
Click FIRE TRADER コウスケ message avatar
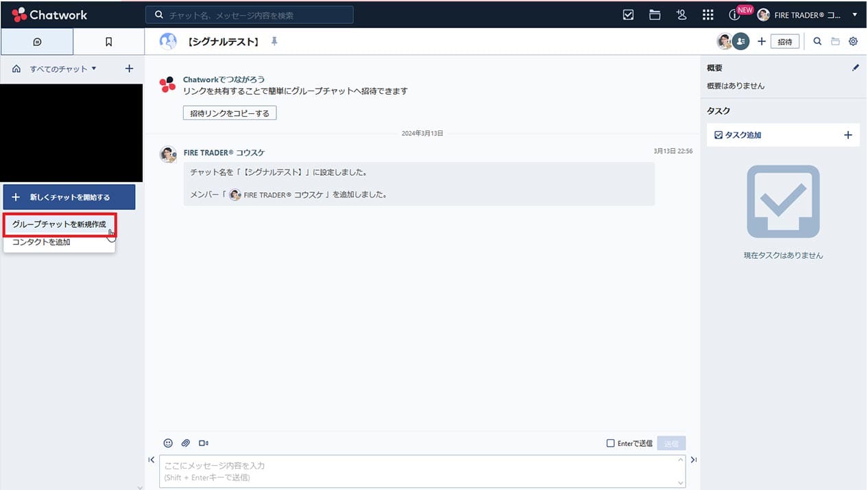pos(168,154)
